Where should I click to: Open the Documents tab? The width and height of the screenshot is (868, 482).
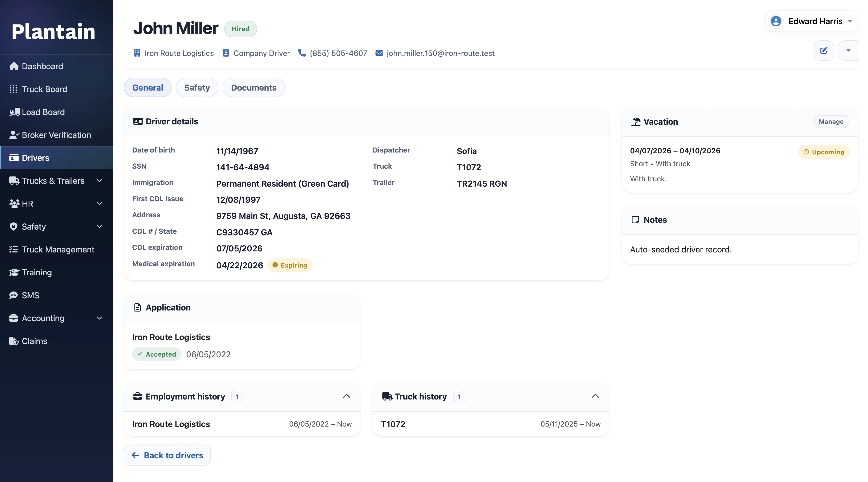coord(253,87)
